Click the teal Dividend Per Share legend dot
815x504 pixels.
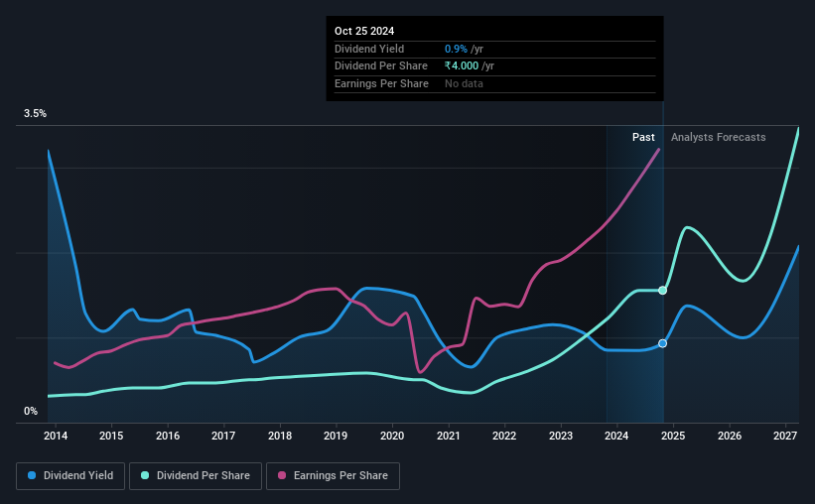(x=145, y=475)
